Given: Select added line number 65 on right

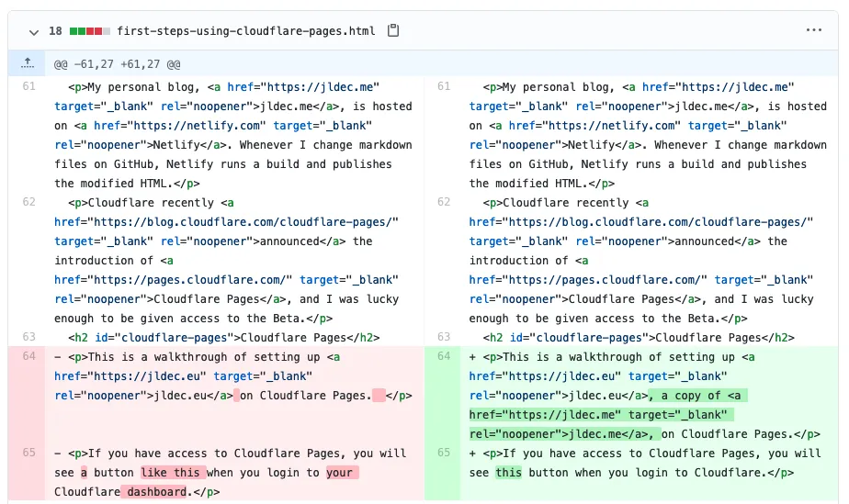Looking at the screenshot, I should click(444, 453).
